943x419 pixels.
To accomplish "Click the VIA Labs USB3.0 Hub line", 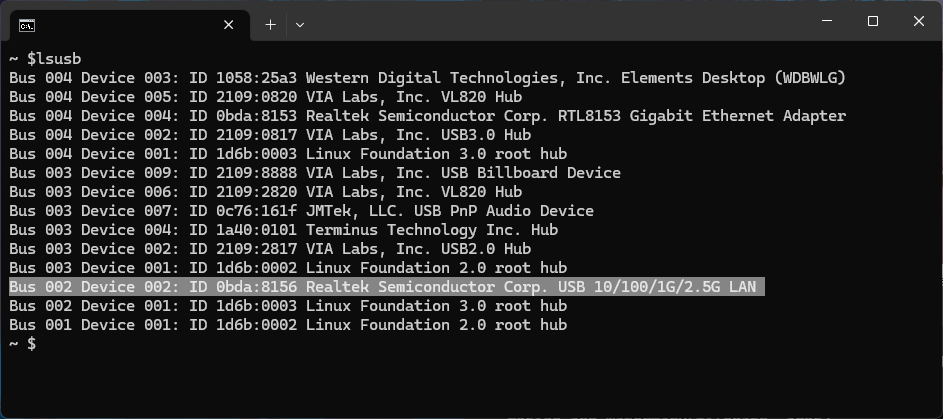I will click(x=270, y=135).
